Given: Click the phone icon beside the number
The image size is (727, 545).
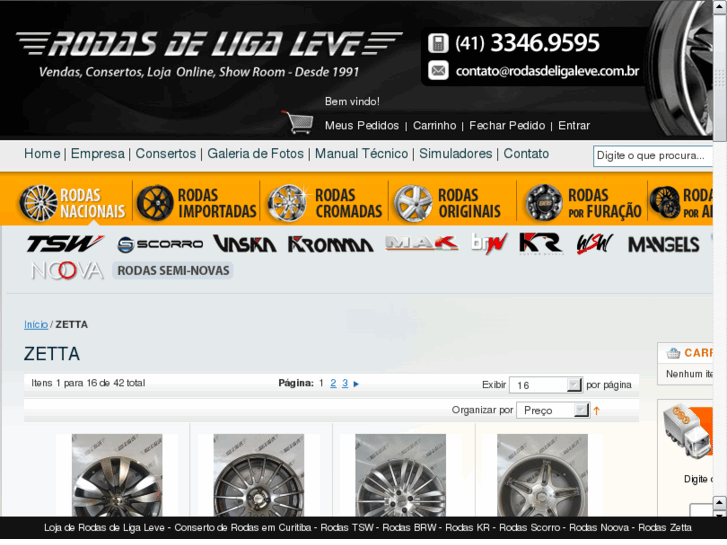Looking at the screenshot, I should point(438,43).
